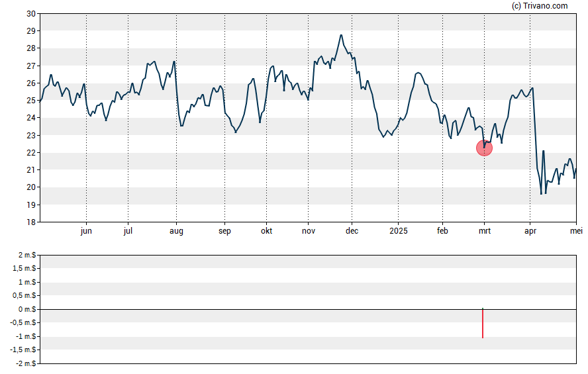Screen dimensions: 588x374
Task: Click the price axis value 18
Action: 31,222
